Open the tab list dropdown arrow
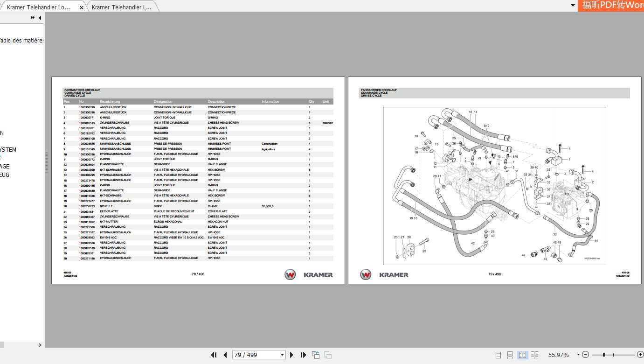 573,6
